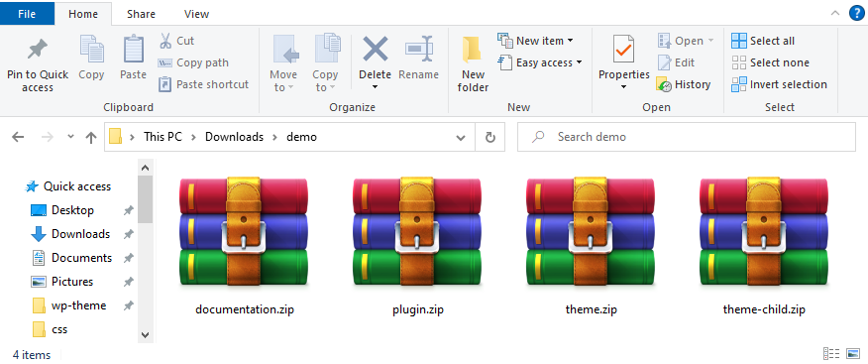The image size is (868, 364).
Task: Click Invert selection button
Action: [x=779, y=84]
